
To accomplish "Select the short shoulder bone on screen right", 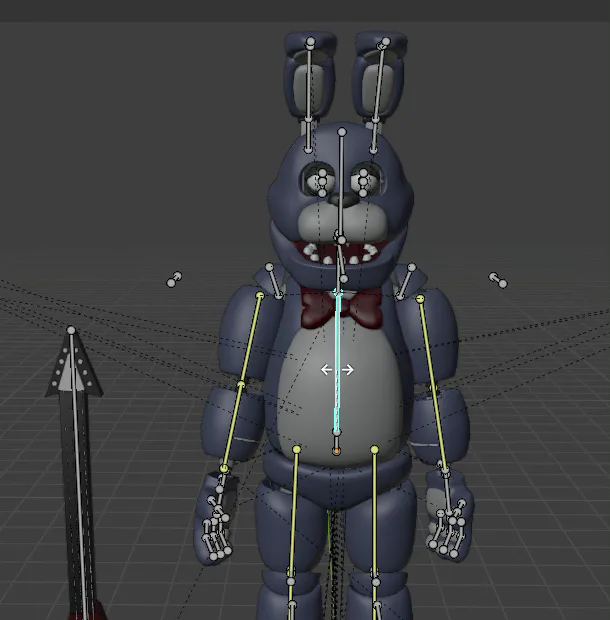I will click(x=406, y=282).
